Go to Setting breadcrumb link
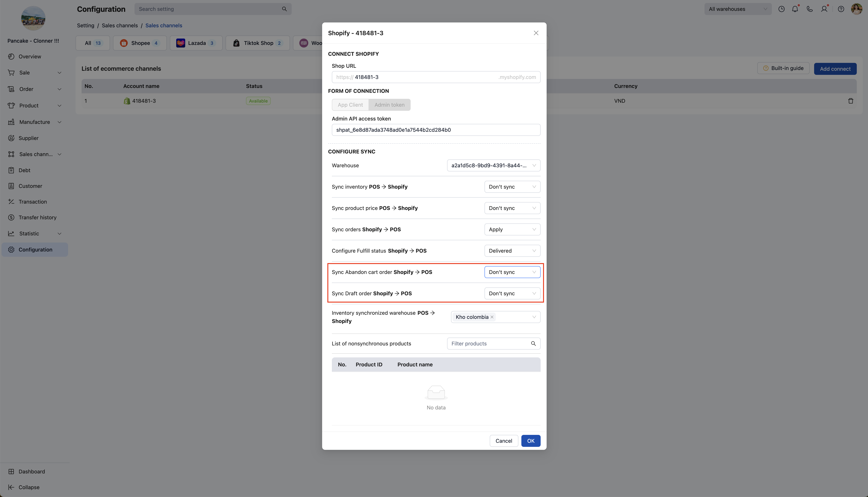This screenshot has height=497, width=868. [86, 26]
